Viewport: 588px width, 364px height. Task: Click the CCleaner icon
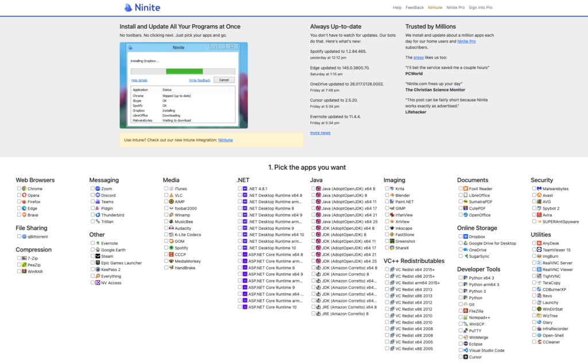[x=539, y=342]
